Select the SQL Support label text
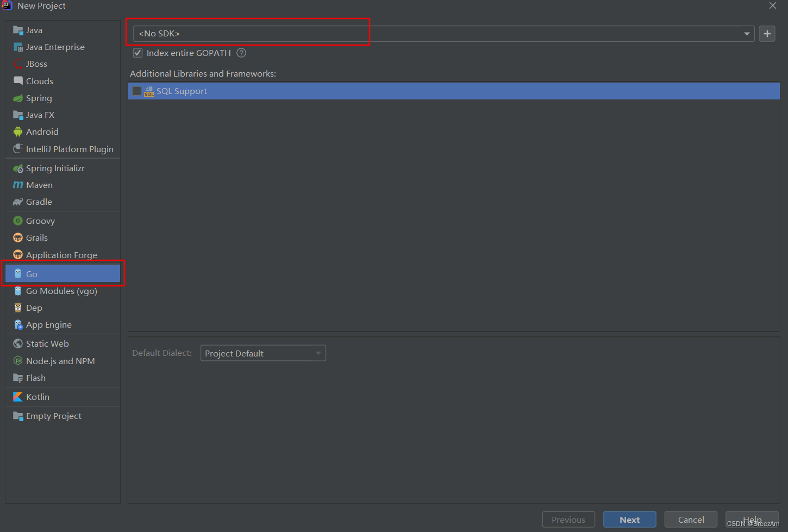788x532 pixels. click(182, 91)
